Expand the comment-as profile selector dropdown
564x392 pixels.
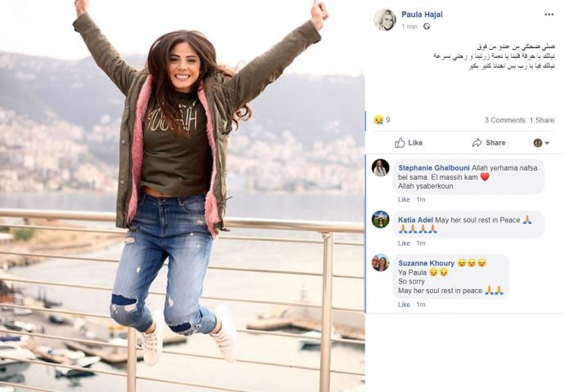[x=541, y=143]
